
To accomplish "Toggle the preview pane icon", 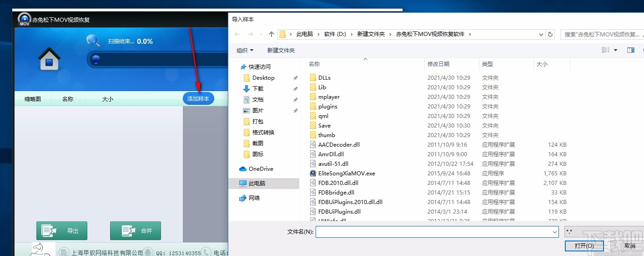I will tap(630, 50).
